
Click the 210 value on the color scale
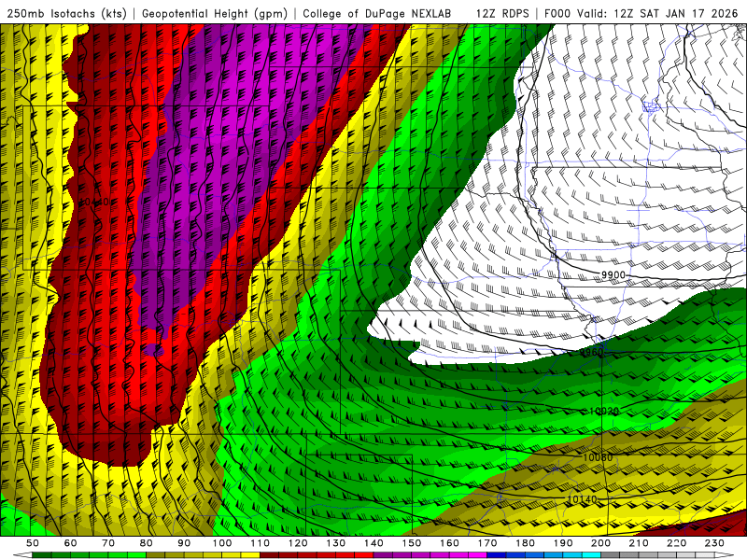pyautogui.click(x=639, y=543)
